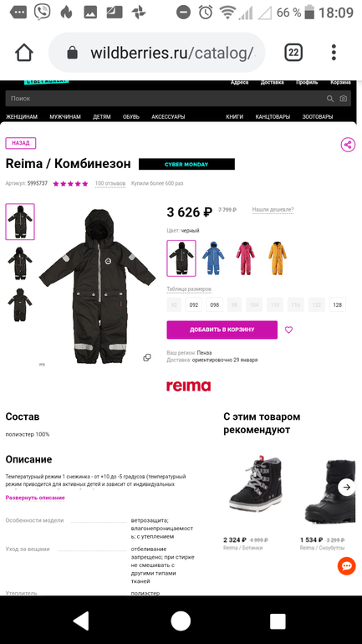Open the ДЕТЯМ category menu

coord(102,116)
